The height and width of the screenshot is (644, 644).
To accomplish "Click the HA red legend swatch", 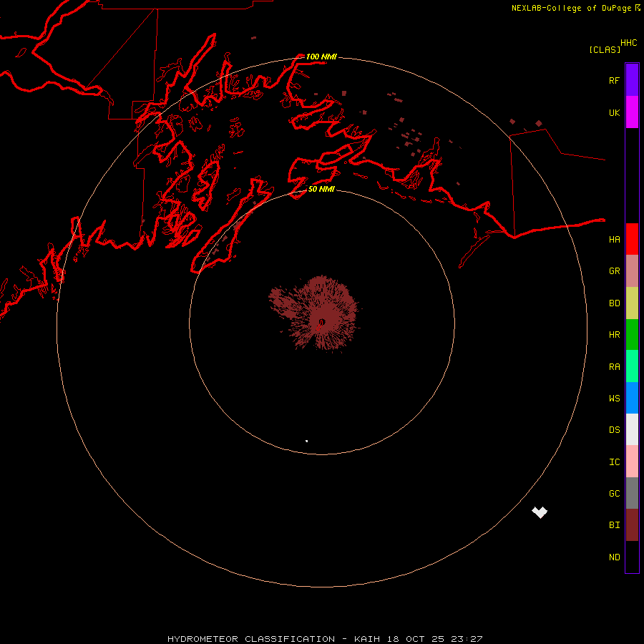I will click(632, 239).
